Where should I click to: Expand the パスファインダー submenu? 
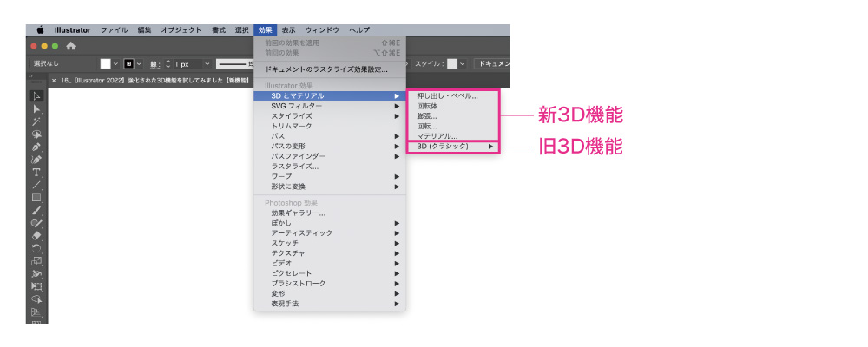(330, 156)
